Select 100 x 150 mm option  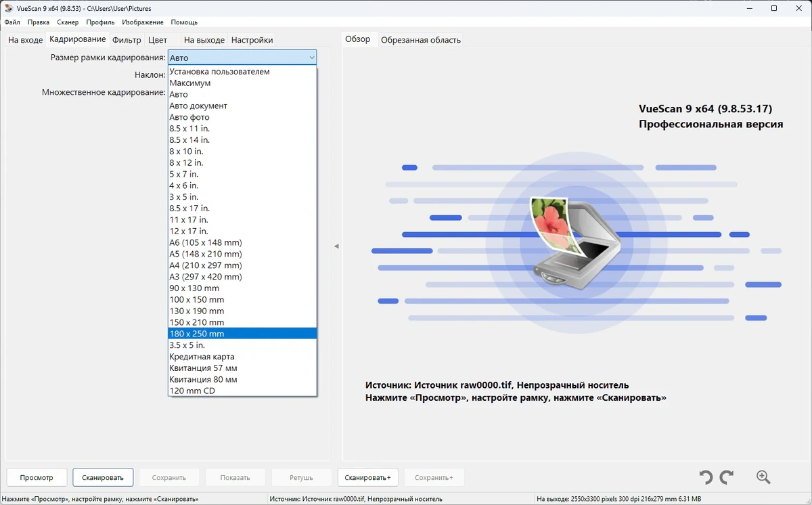pos(242,299)
